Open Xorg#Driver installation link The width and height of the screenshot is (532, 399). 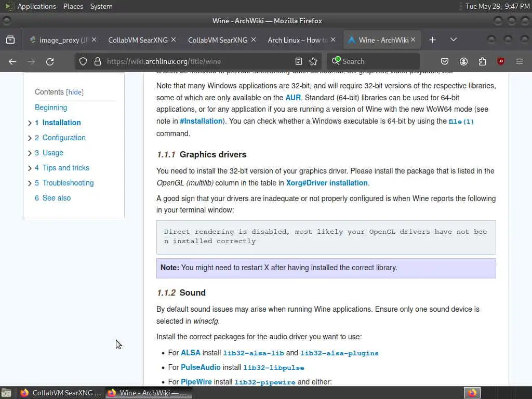327,183
